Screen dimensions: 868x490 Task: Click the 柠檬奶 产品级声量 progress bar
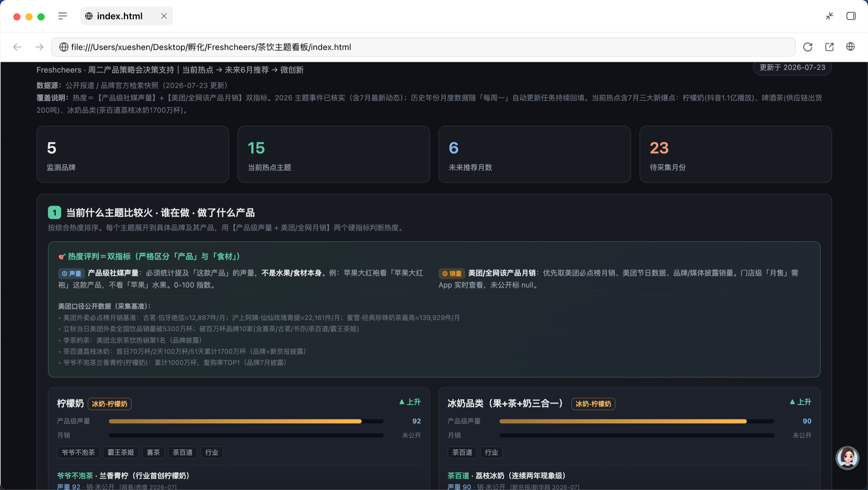[246, 421]
